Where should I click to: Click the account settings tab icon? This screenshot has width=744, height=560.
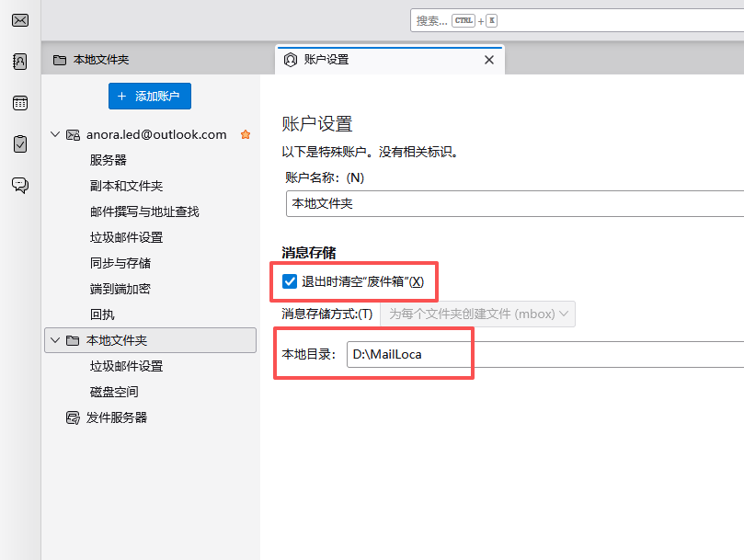pos(291,60)
